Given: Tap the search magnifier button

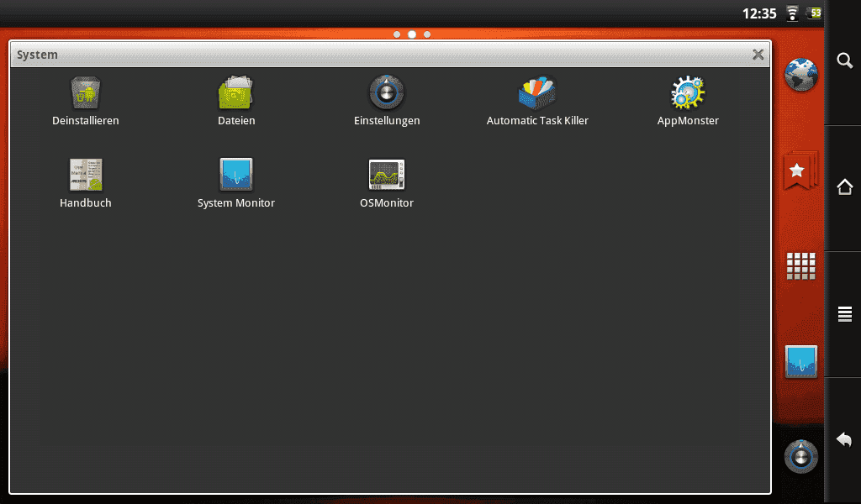Looking at the screenshot, I should coord(844,60).
